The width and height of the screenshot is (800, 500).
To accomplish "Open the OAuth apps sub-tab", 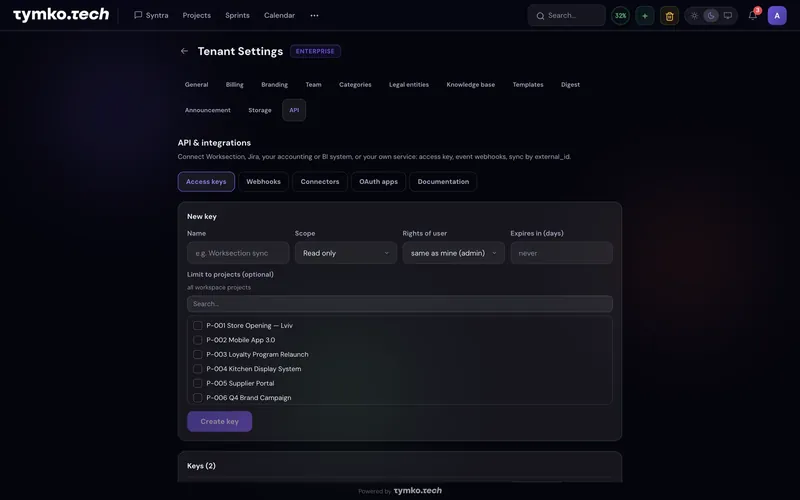I will (x=378, y=182).
